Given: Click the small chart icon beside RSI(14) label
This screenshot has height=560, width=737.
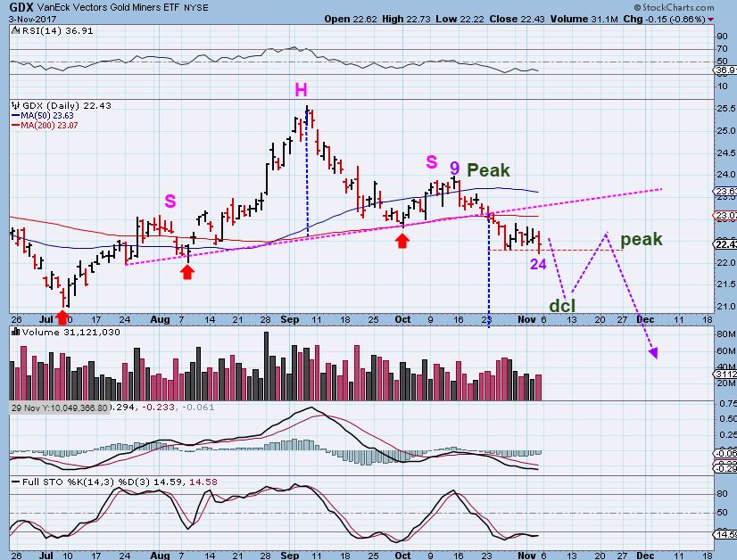Looking at the screenshot, I should point(15,31).
